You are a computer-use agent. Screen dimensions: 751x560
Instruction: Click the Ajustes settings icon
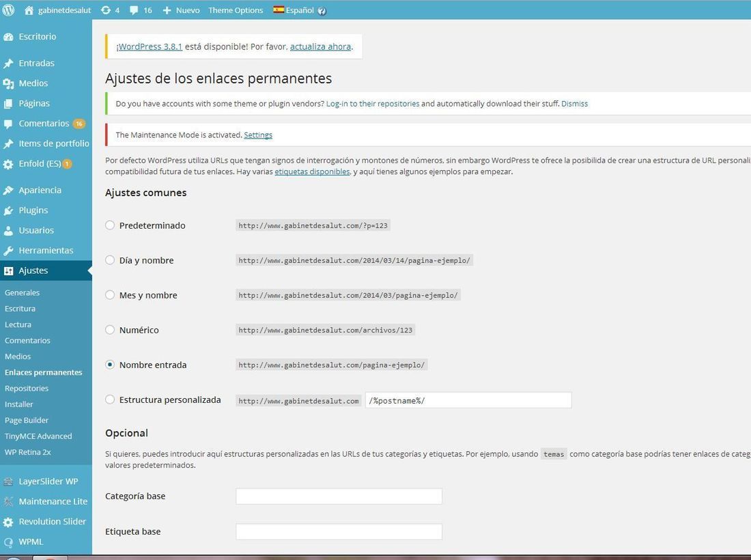click(x=8, y=270)
